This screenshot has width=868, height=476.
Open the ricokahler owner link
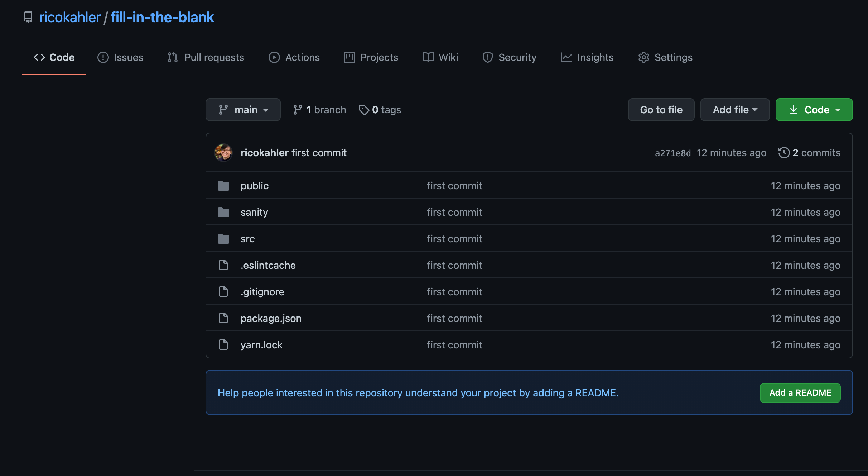point(70,17)
